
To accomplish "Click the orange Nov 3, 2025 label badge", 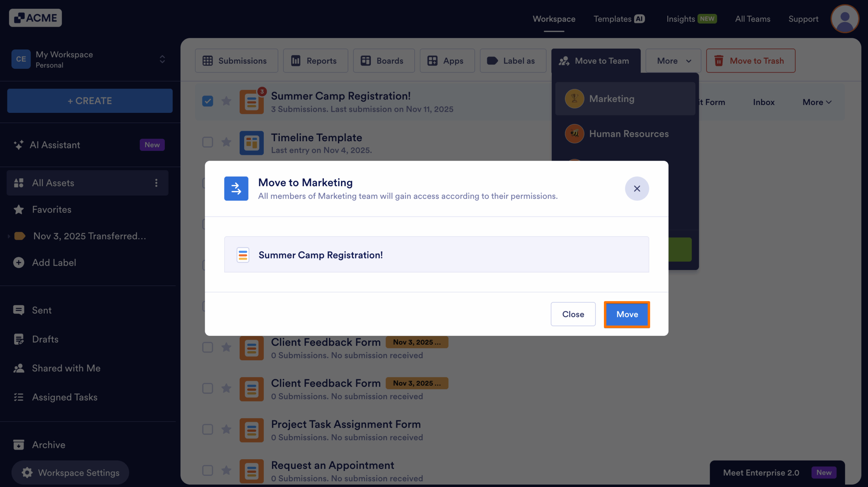I will (x=417, y=342).
